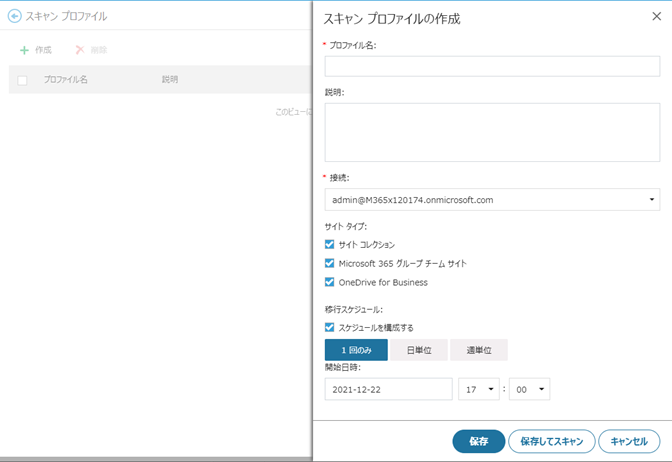Click the green plus 作成 icon
This screenshot has height=462, width=672.
[24, 50]
